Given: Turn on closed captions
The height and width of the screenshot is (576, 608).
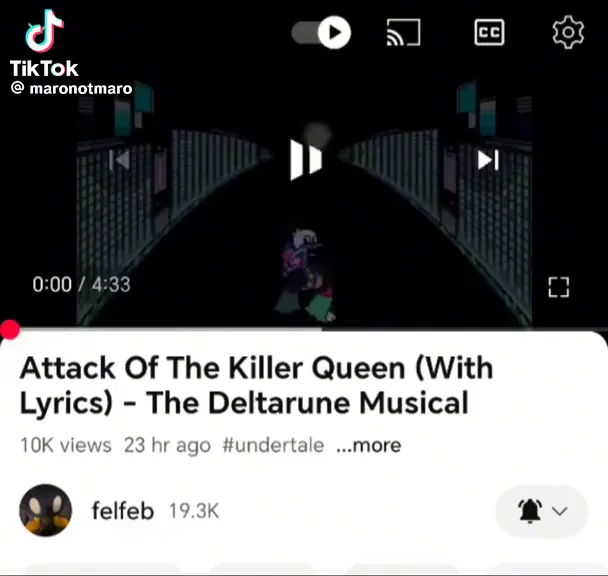Looking at the screenshot, I should (489, 32).
